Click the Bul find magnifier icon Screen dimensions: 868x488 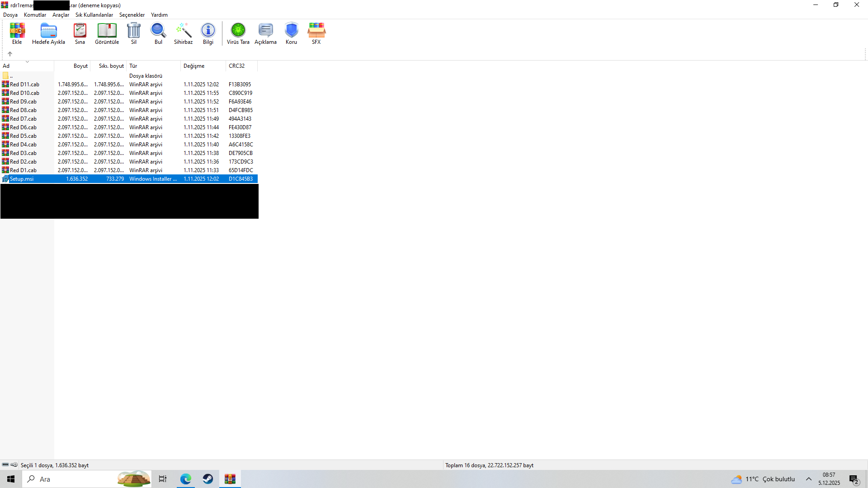click(158, 31)
